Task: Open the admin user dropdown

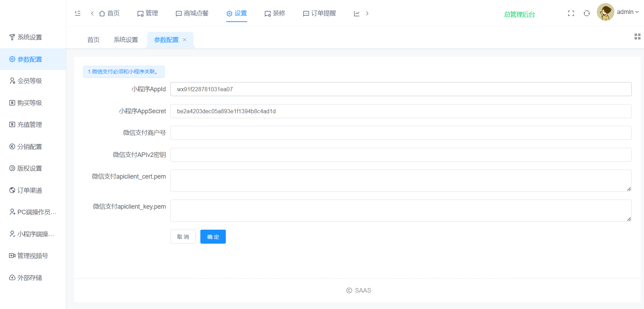Action: pyautogui.click(x=628, y=12)
